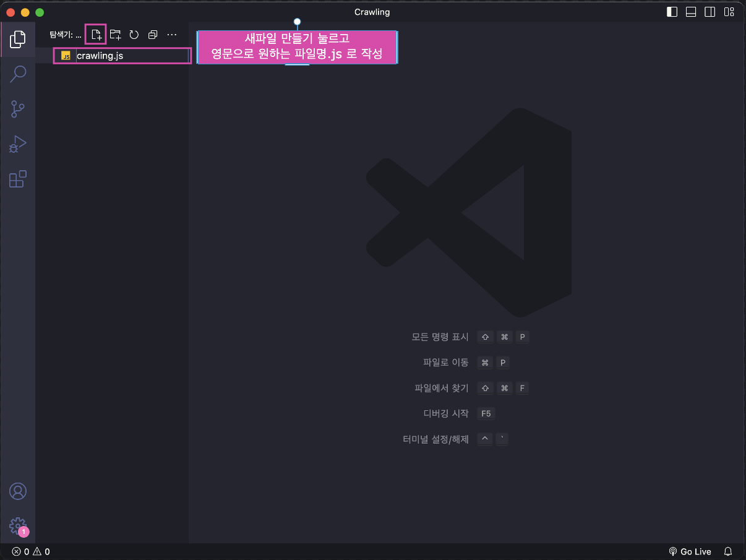Open the Manage gear settings icon
746x560 pixels.
click(x=18, y=526)
